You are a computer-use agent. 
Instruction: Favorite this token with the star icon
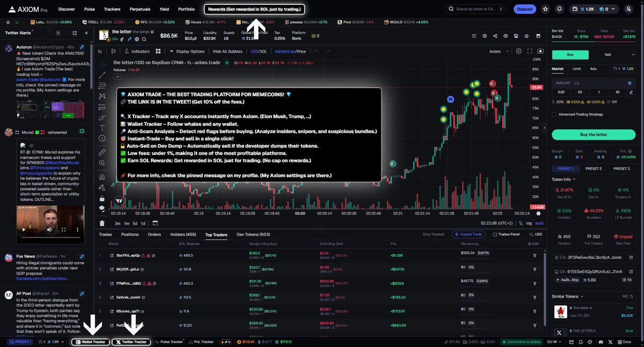point(526,36)
